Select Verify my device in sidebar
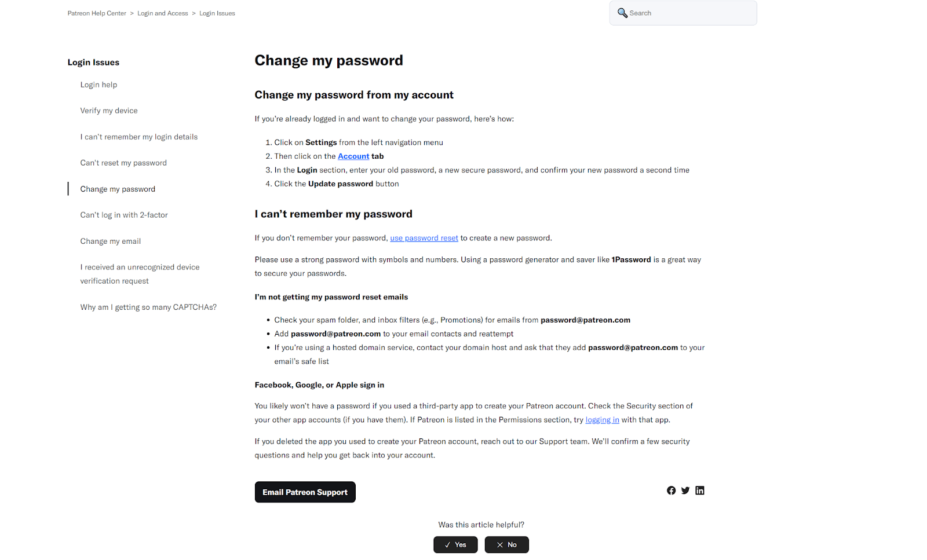This screenshot has height=560, width=927. [x=109, y=111]
